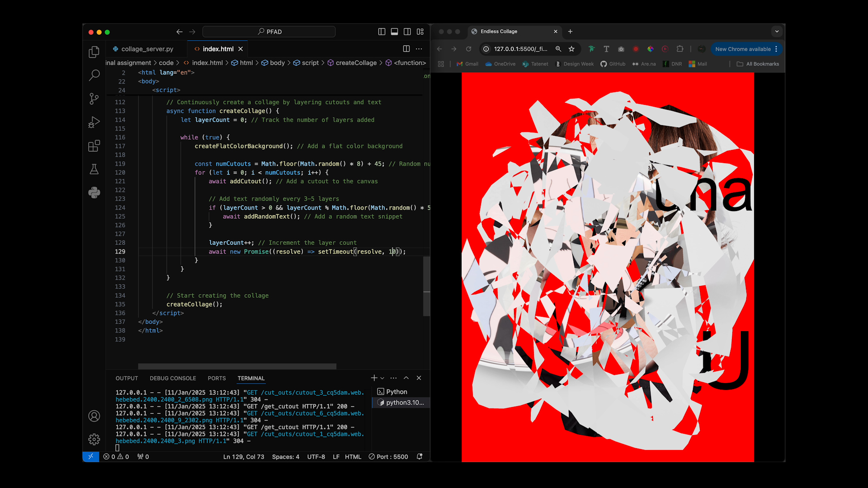Open the Chrome three-dot menu
The height and width of the screenshot is (488, 868).
tap(776, 49)
